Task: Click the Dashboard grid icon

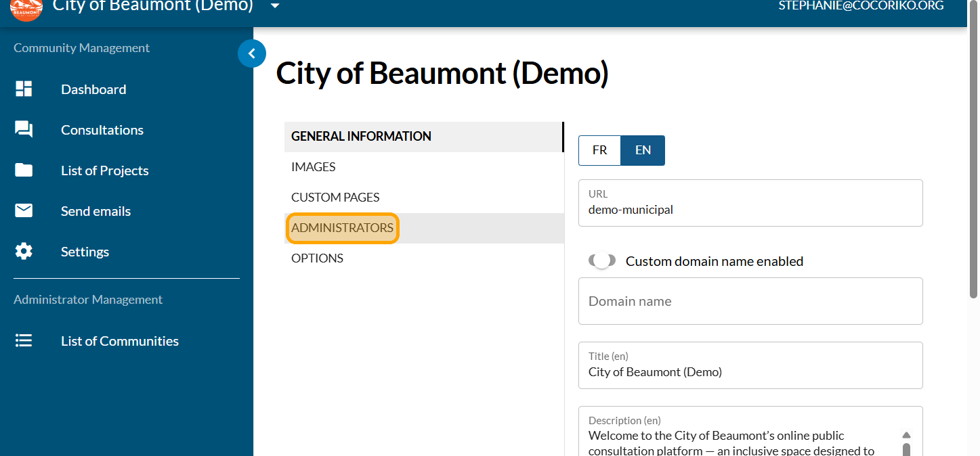Action: [x=24, y=89]
